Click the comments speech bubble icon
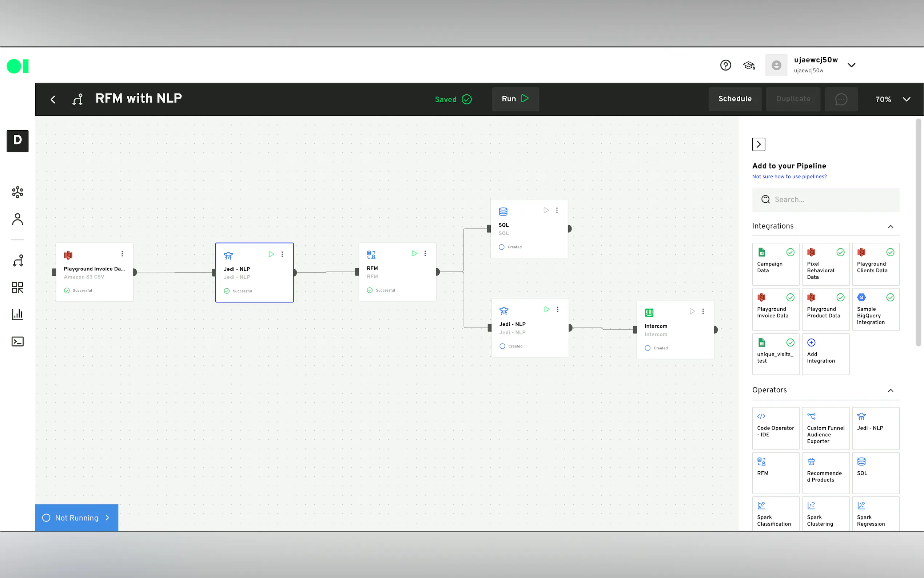Viewport: 924px width, 578px height. 841,99
